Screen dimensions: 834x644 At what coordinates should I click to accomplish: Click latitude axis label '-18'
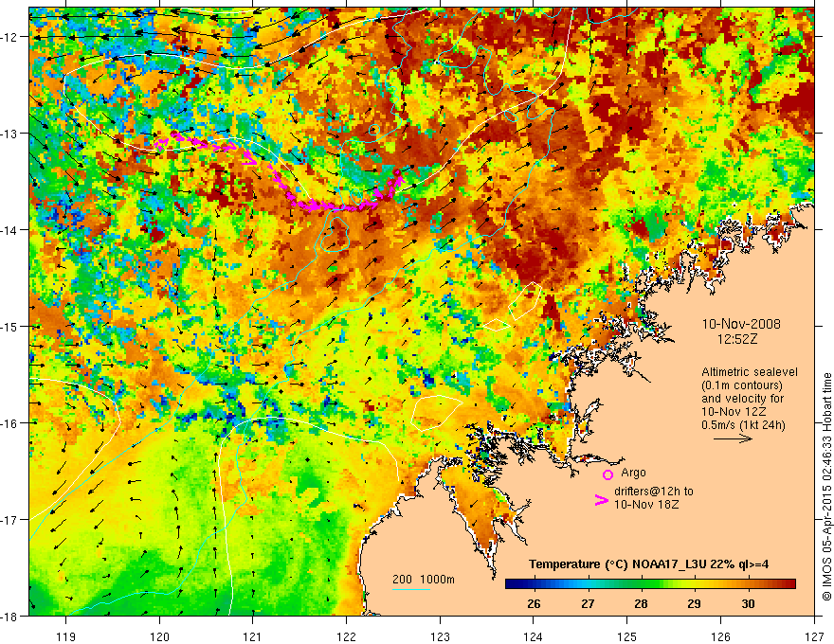point(9,616)
